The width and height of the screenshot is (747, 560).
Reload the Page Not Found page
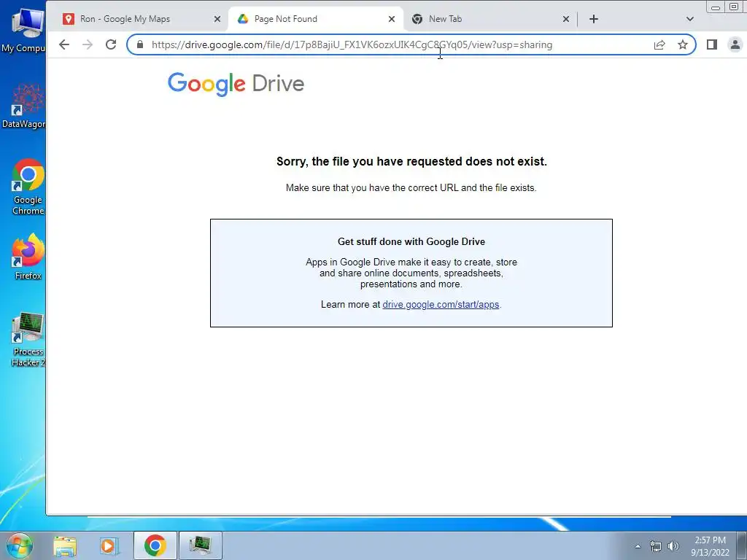pos(111,44)
